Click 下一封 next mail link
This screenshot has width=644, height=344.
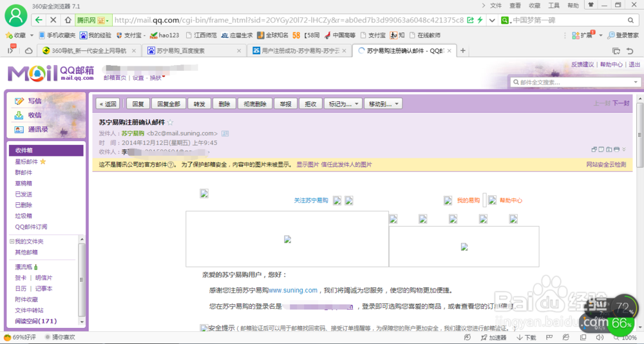(621, 104)
